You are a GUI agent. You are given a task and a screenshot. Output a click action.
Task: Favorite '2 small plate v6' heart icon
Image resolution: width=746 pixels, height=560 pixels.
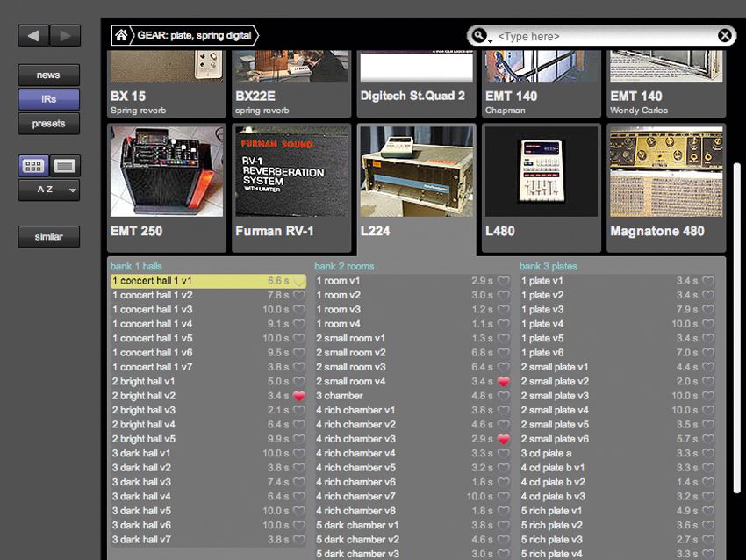708,439
